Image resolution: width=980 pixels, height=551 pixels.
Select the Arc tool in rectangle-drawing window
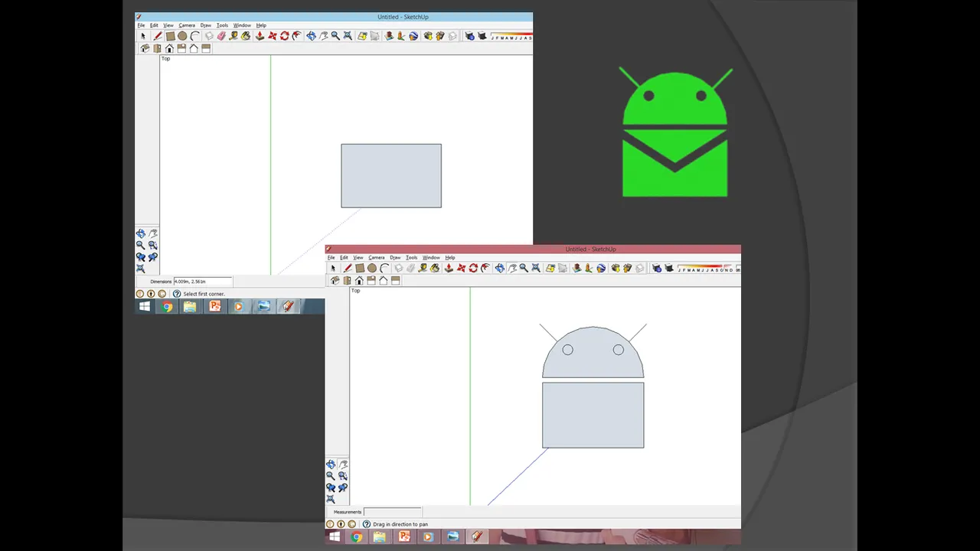[194, 36]
